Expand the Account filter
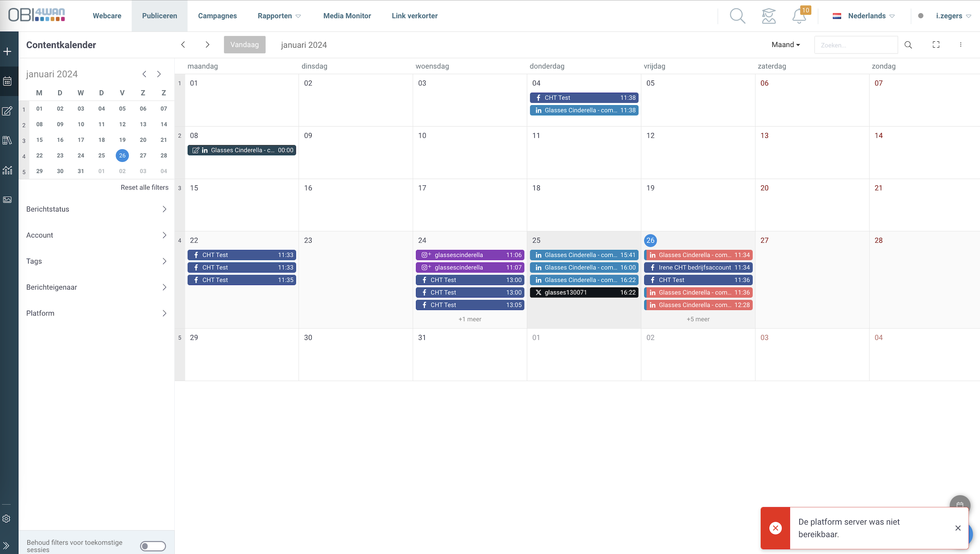 97,235
